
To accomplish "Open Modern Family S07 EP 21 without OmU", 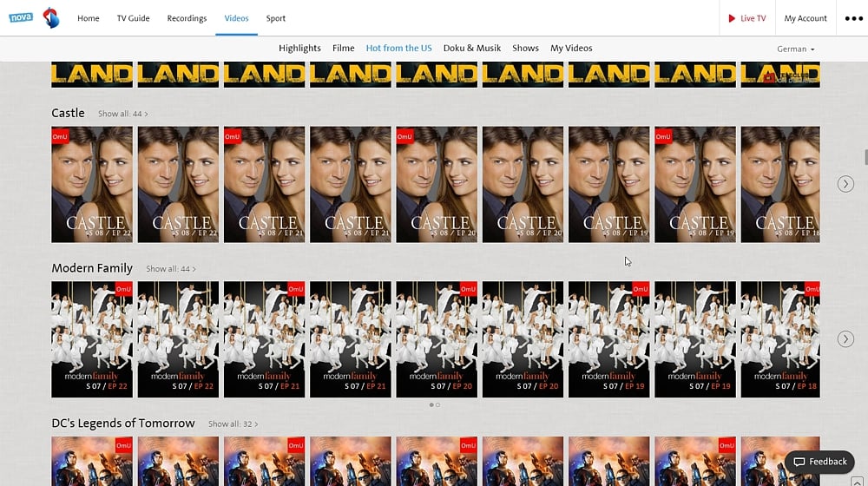I will 351,339.
